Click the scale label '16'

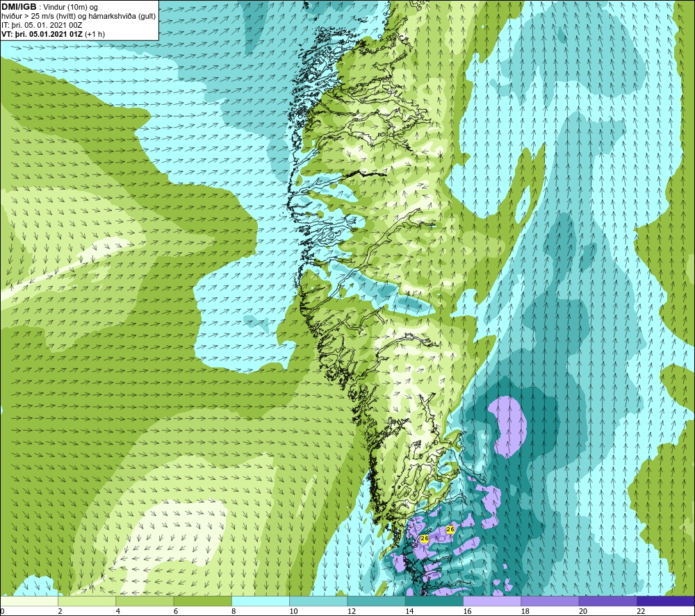point(468,611)
